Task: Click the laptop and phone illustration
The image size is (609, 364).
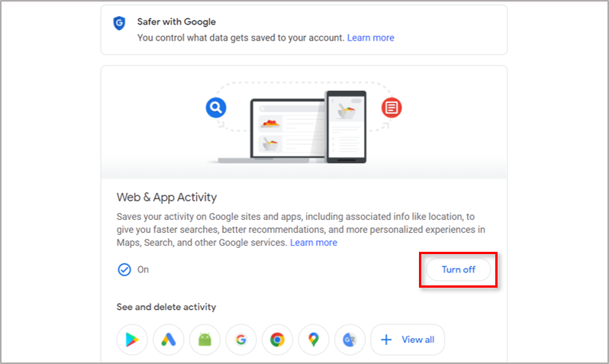Action: (292, 127)
